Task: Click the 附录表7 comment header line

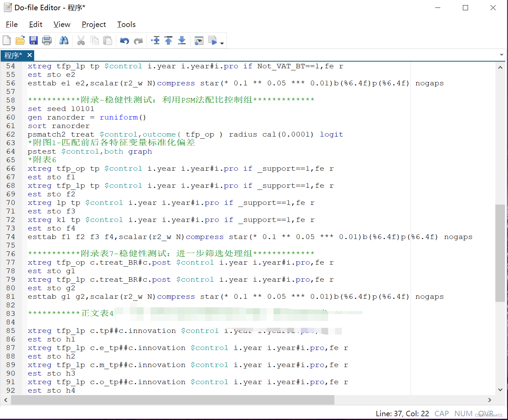Action: 171,253
